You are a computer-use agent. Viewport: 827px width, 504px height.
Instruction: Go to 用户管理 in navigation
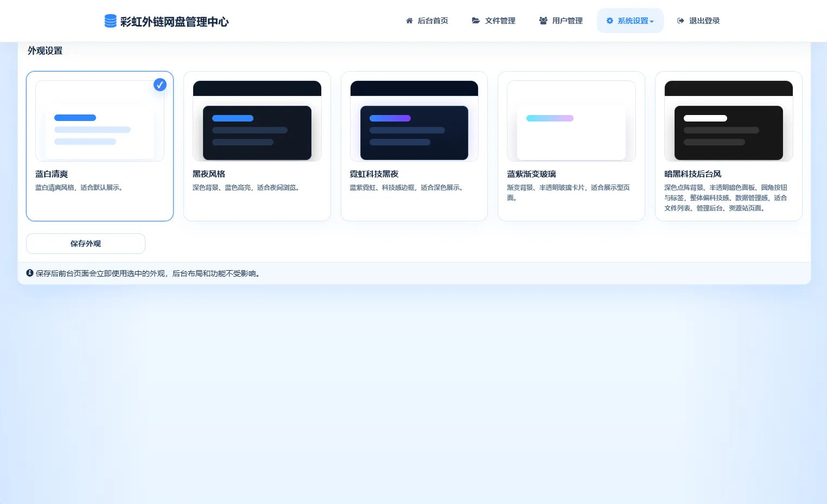[561, 21]
